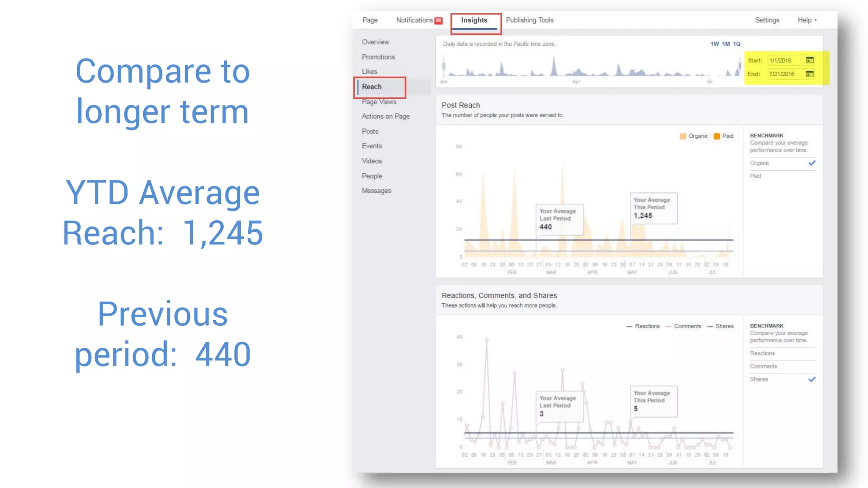The height and width of the screenshot is (488, 868).
Task: Open the Publishing Tools tab
Action: 530,20
